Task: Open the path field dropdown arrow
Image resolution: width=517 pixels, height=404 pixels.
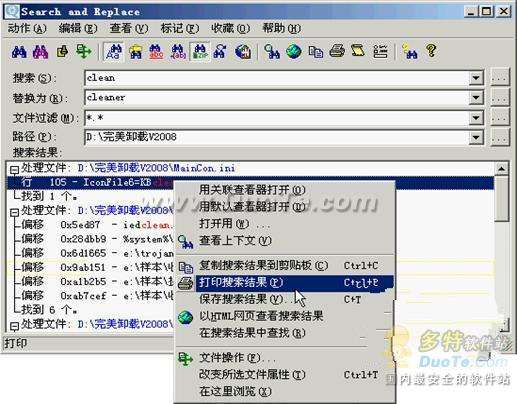Action: pos(476,137)
